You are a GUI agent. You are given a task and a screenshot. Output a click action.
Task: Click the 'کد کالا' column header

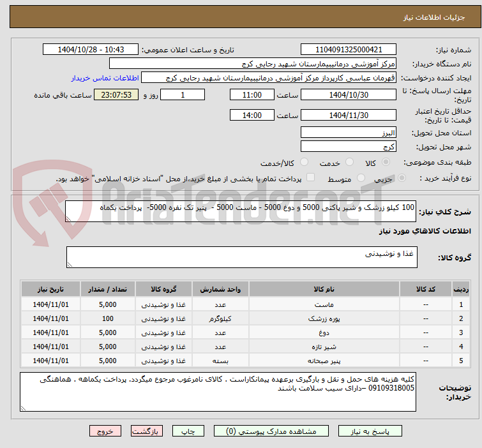pyautogui.click(x=425, y=289)
